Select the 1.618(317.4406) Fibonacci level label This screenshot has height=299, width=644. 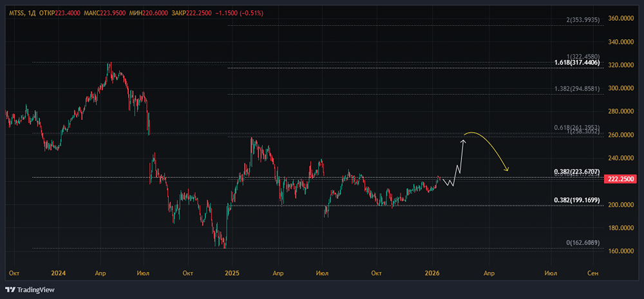tap(577, 63)
